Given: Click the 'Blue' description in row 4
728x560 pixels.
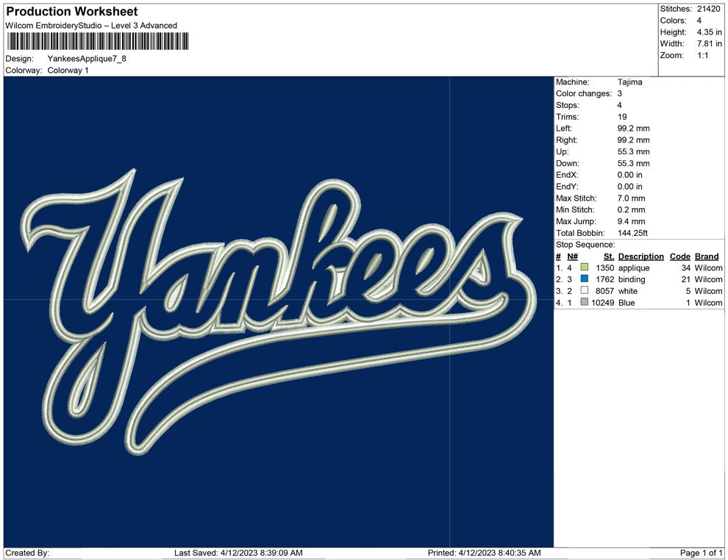Looking at the screenshot, I should [x=627, y=303].
